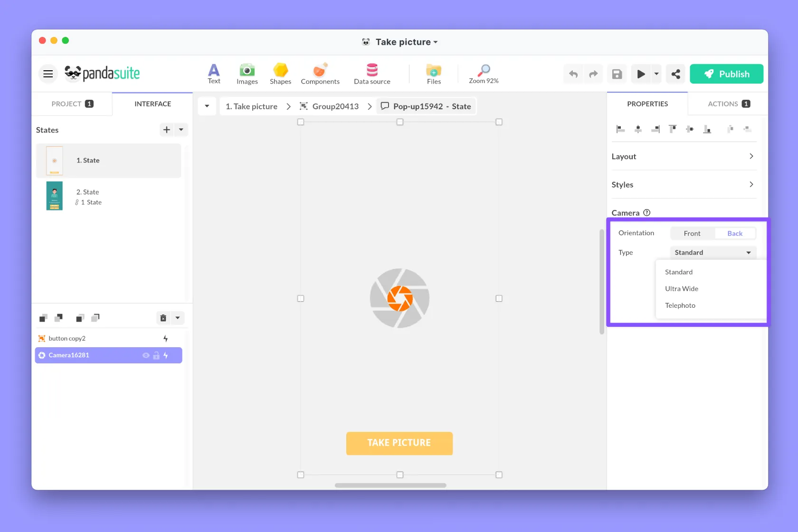
Task: Expand the Styles section
Action: (x=683, y=184)
